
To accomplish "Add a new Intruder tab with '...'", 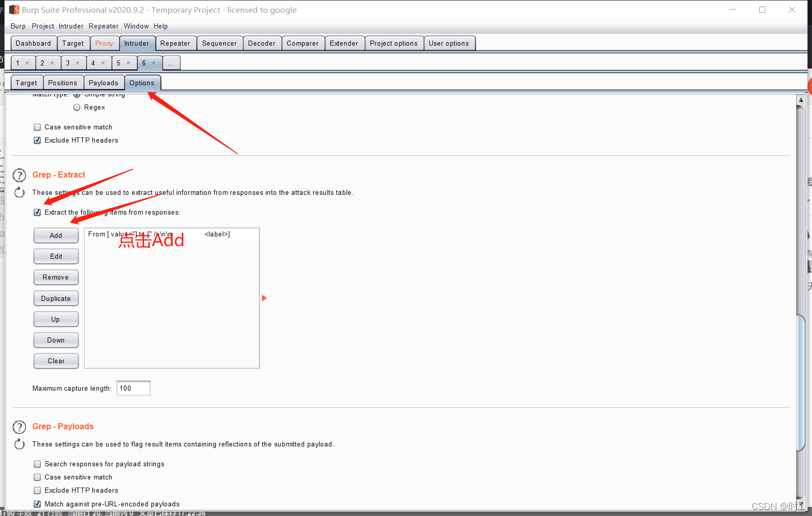I will click(171, 63).
